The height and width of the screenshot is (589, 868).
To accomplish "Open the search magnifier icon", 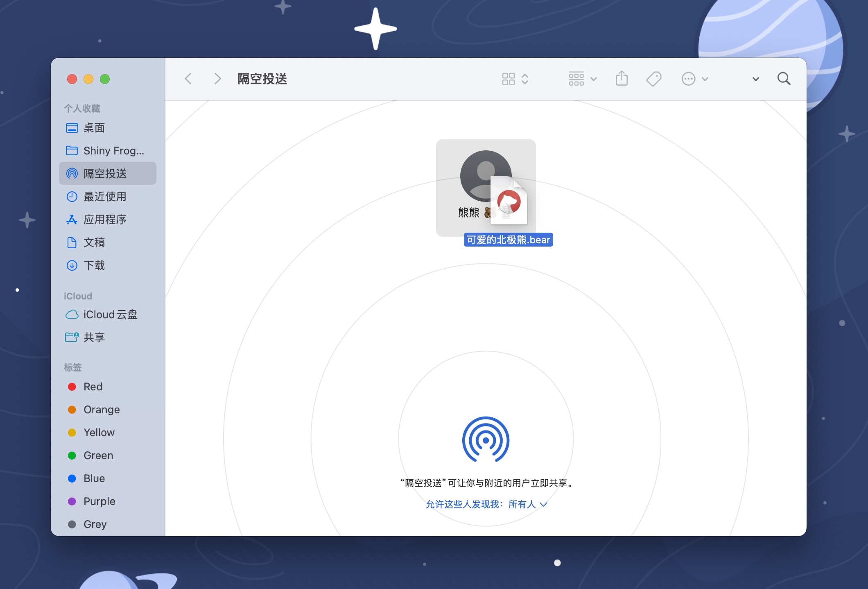I will tap(784, 79).
